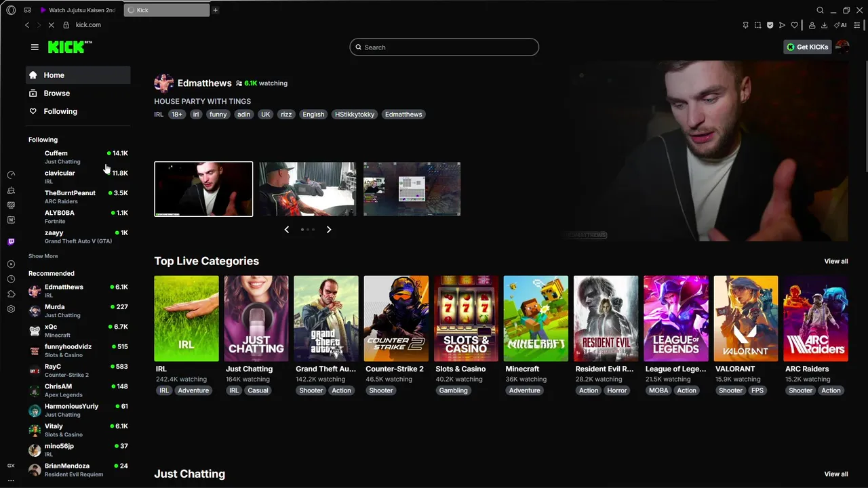The image size is (868, 488).
Task: Open Easy Setup sliders icon
Action: pyautogui.click(x=856, y=25)
